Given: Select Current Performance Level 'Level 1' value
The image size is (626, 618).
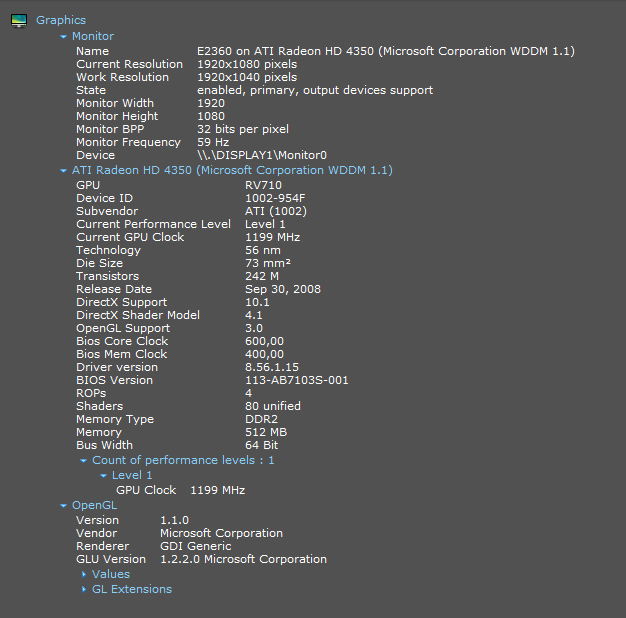Looking at the screenshot, I should tap(265, 224).
